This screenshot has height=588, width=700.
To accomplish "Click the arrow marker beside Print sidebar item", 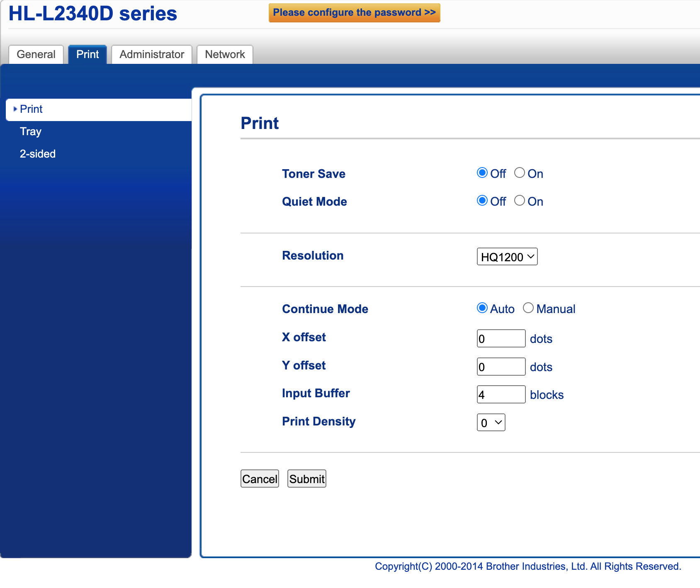I will pyautogui.click(x=15, y=109).
